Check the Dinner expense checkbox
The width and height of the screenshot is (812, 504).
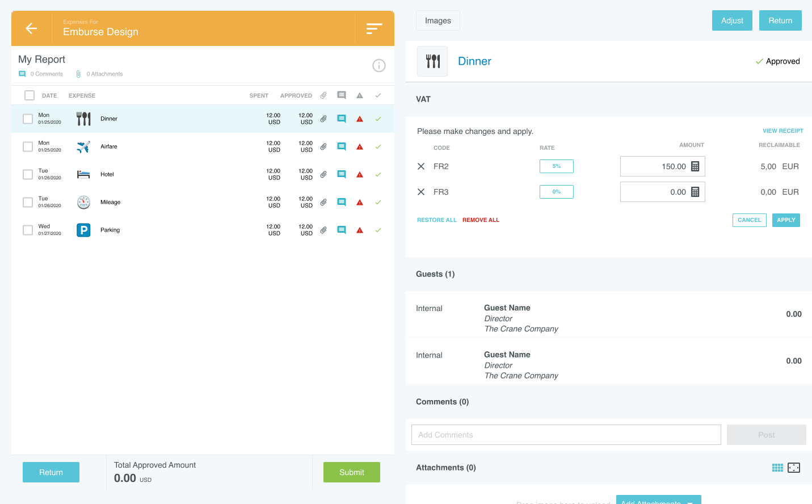tap(28, 119)
